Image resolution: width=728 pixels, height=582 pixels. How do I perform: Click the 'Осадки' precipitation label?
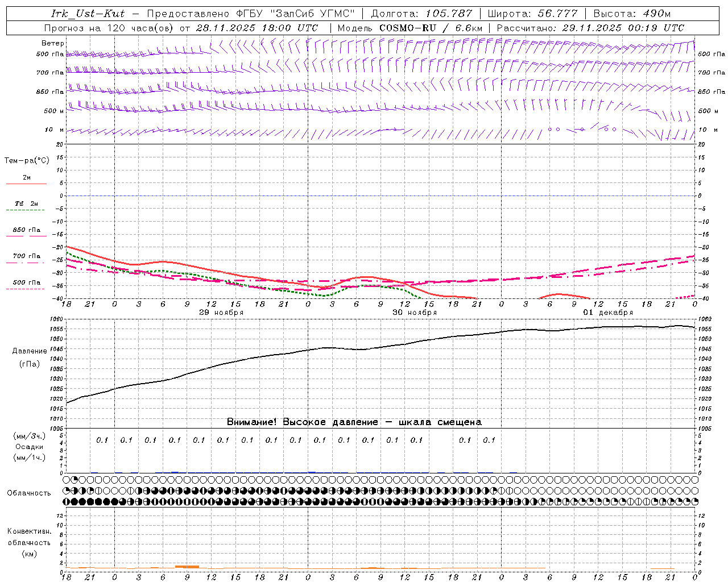30,447
